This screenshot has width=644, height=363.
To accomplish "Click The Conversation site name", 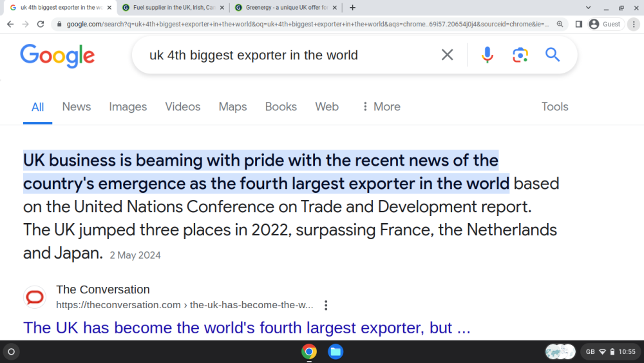I will (102, 289).
